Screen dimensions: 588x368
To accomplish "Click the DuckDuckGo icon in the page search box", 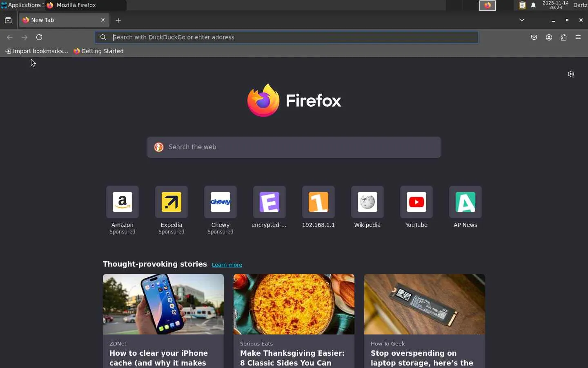I will (159, 147).
